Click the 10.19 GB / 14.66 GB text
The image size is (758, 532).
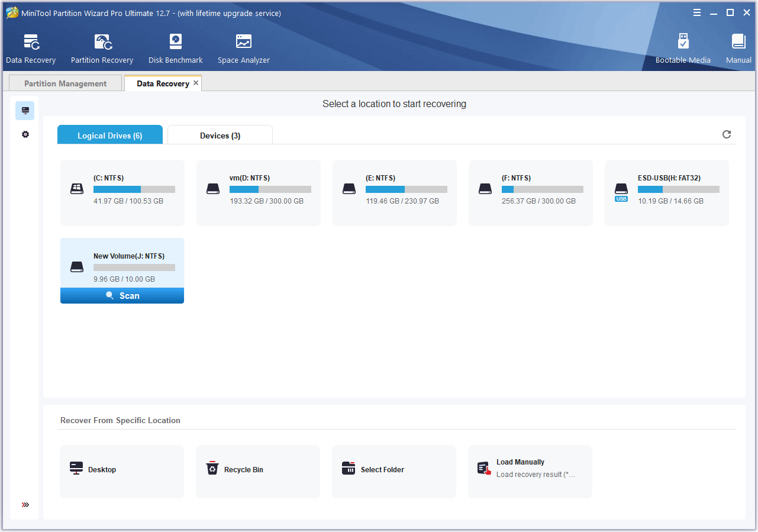click(670, 201)
